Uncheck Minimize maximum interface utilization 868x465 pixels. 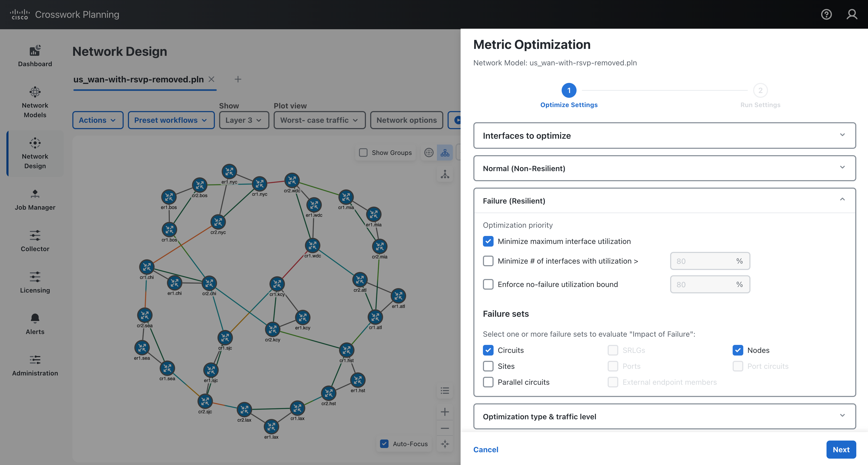click(x=488, y=241)
